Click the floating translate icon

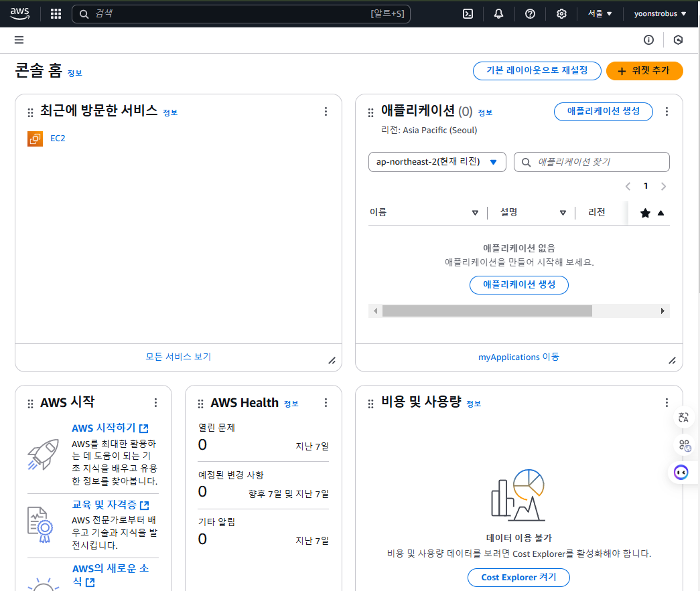click(x=683, y=418)
